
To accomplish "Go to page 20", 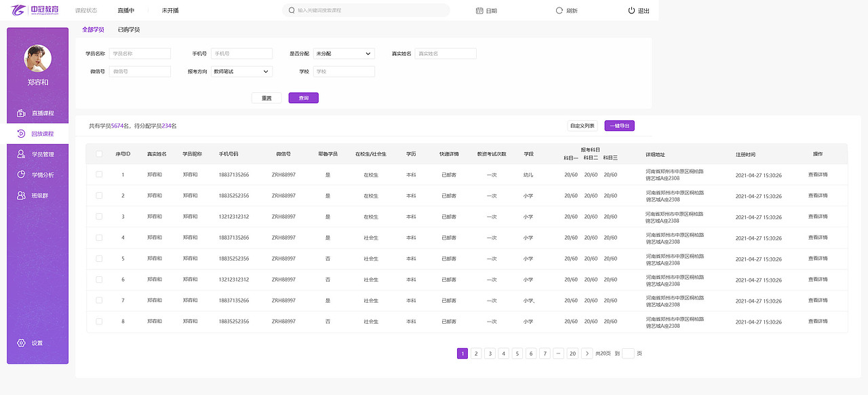I will point(572,354).
